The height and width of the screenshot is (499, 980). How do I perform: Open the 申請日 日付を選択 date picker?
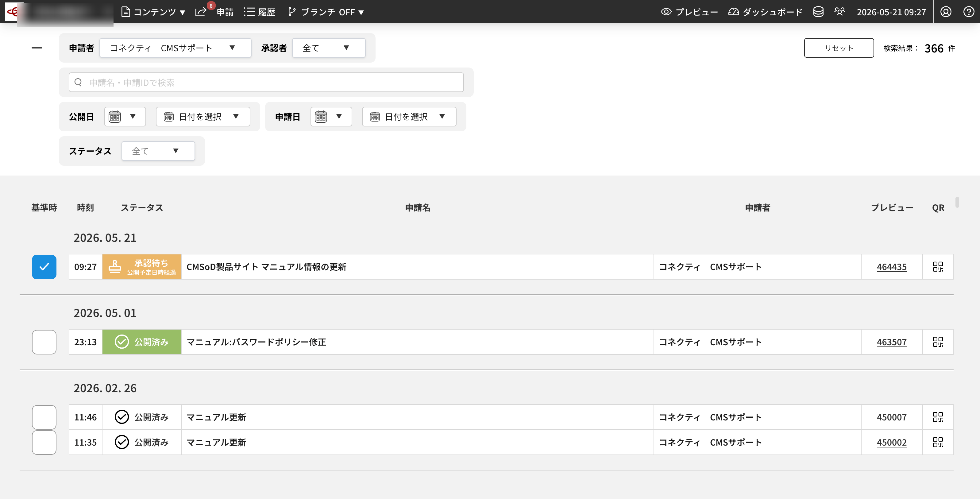(x=409, y=117)
